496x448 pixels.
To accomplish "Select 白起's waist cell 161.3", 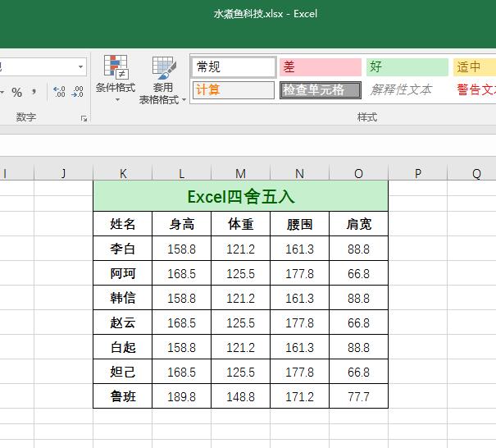I will [299, 347].
